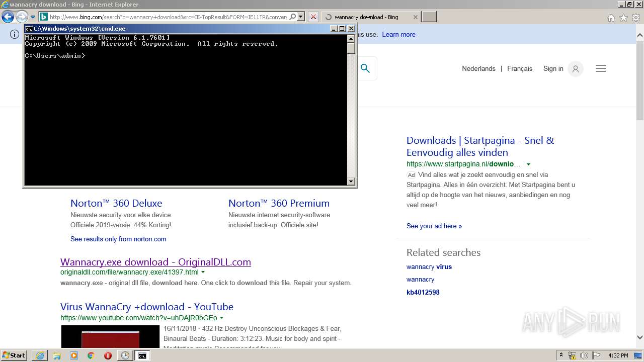This screenshot has width=644, height=362.
Task: Click the cmd.exe taskbar button
Action: 142,355
